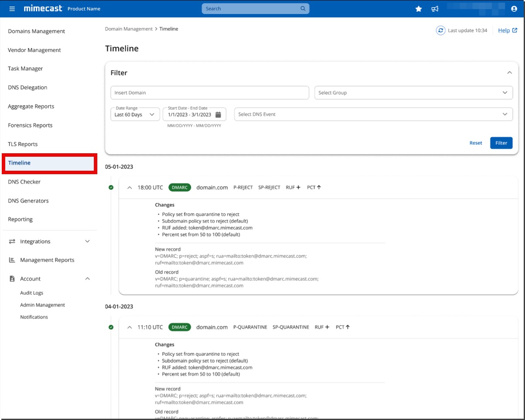The image size is (525, 420).
Task: Open announcements megaphone icon
Action: [x=435, y=9]
